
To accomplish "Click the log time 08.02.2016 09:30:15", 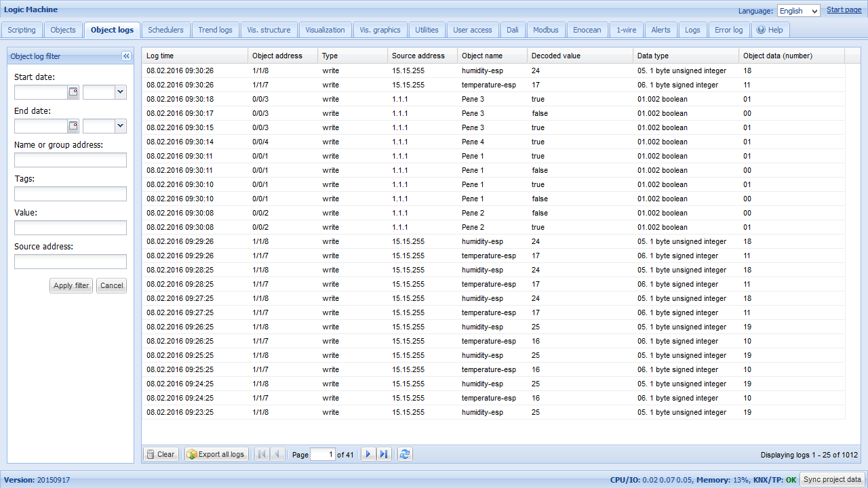I will [x=180, y=127].
